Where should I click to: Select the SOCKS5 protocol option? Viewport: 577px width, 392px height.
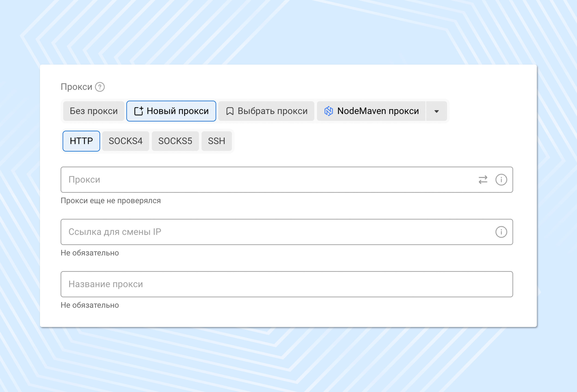[x=175, y=141]
